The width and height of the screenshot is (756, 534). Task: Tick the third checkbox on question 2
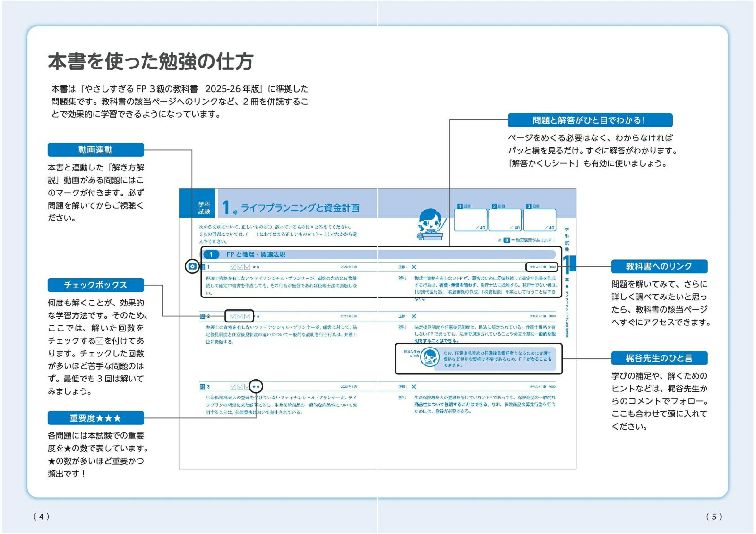(247, 316)
